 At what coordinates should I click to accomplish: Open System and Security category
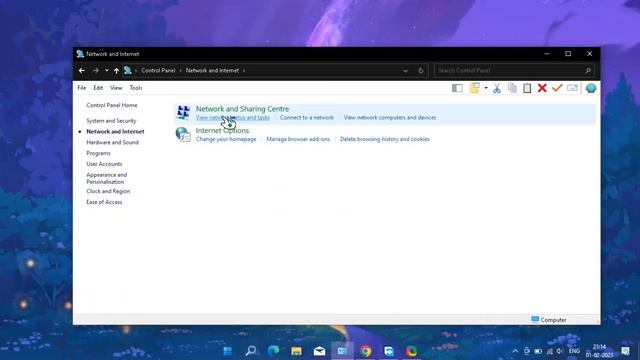tap(111, 121)
